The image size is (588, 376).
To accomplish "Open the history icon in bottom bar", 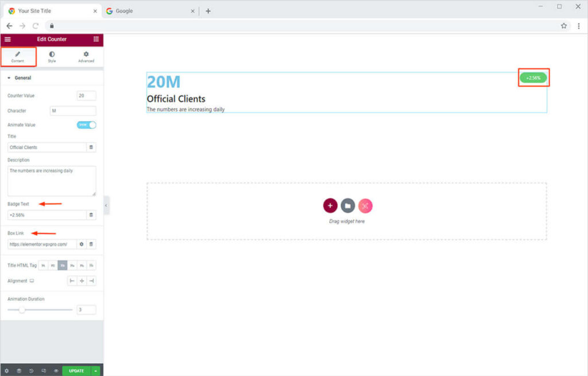I will (x=31, y=371).
